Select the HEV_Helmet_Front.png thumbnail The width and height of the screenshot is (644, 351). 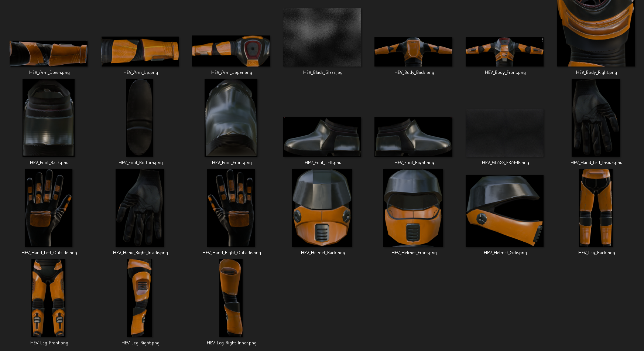click(x=414, y=208)
